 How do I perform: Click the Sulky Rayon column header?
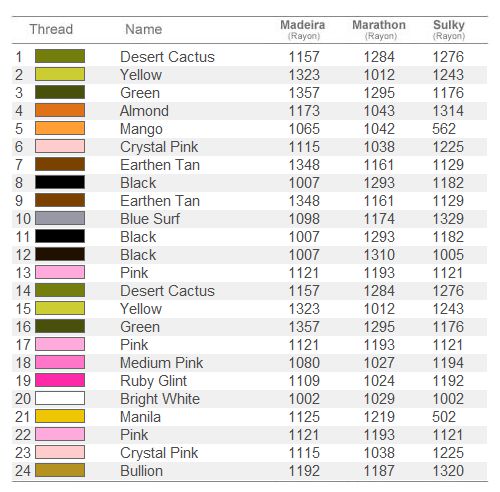coord(449,29)
